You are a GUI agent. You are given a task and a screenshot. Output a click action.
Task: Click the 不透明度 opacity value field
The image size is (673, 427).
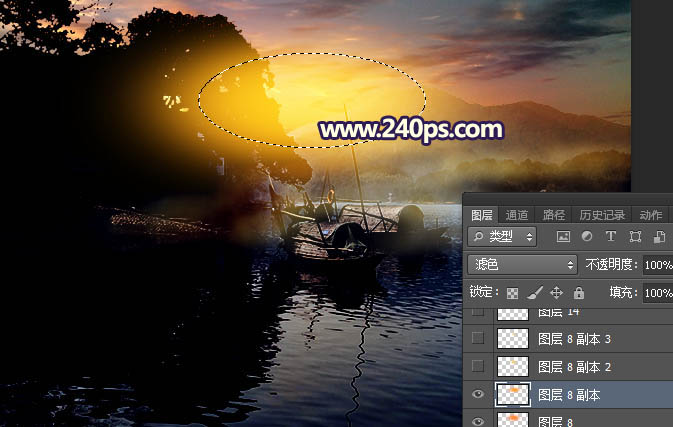(x=658, y=265)
